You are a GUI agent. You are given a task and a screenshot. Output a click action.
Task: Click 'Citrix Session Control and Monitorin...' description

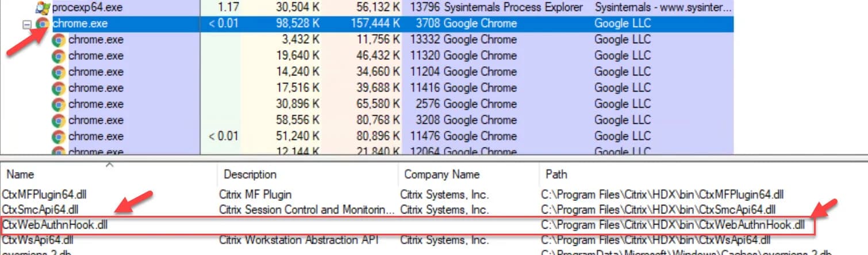tap(307, 210)
